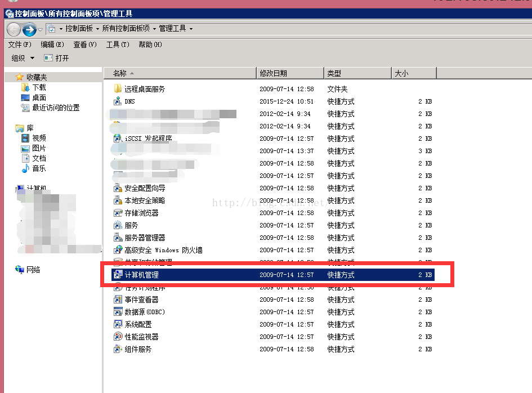Click the 计算机管理 name text

141,275
